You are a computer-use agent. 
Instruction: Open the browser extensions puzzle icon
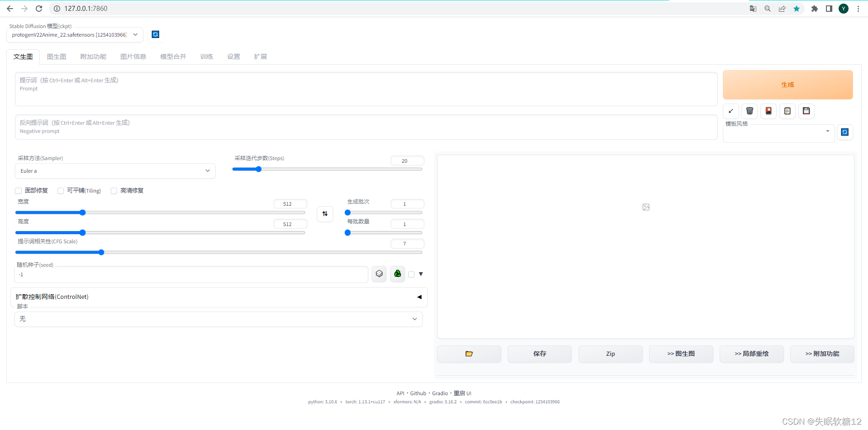pos(815,9)
